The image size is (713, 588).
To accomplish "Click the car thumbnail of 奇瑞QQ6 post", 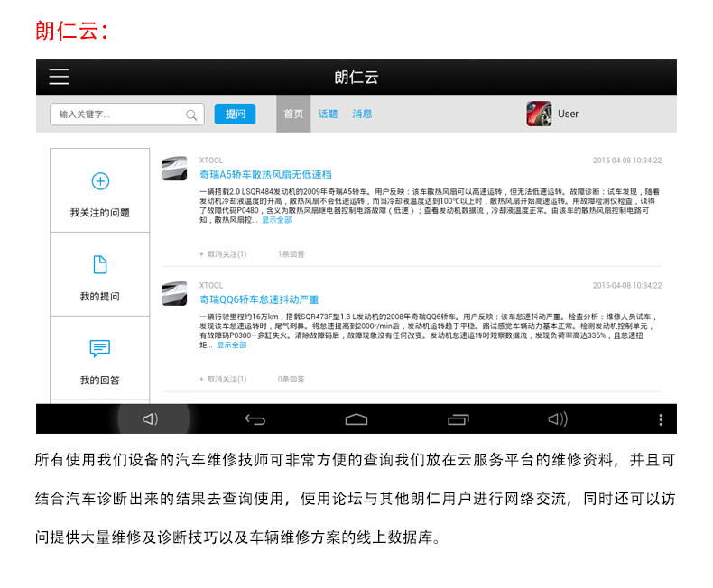I will pos(174,293).
